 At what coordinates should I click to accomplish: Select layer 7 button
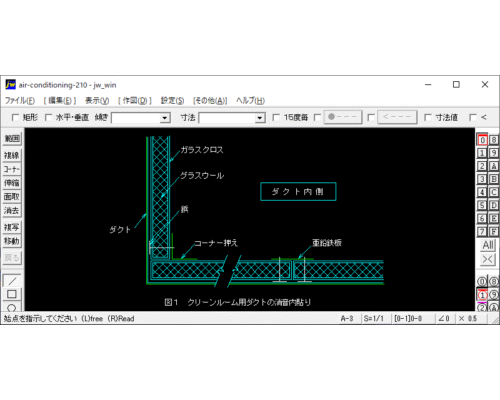pos(482,231)
